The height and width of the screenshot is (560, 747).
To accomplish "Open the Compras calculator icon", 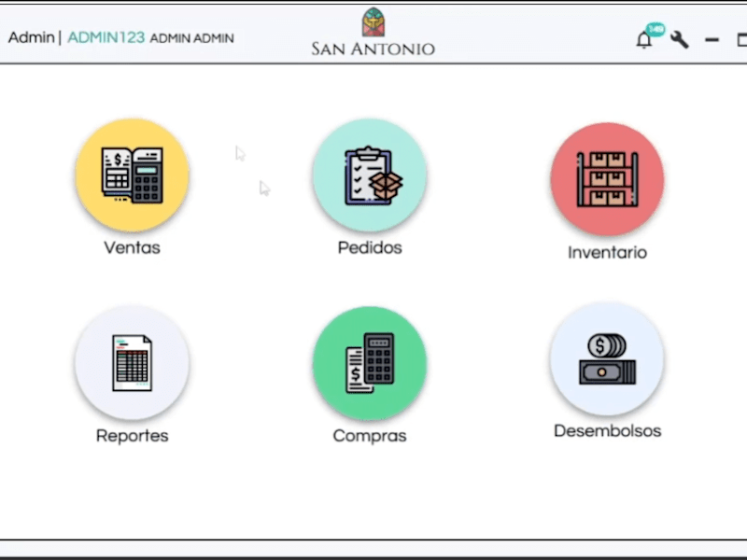I will [370, 363].
